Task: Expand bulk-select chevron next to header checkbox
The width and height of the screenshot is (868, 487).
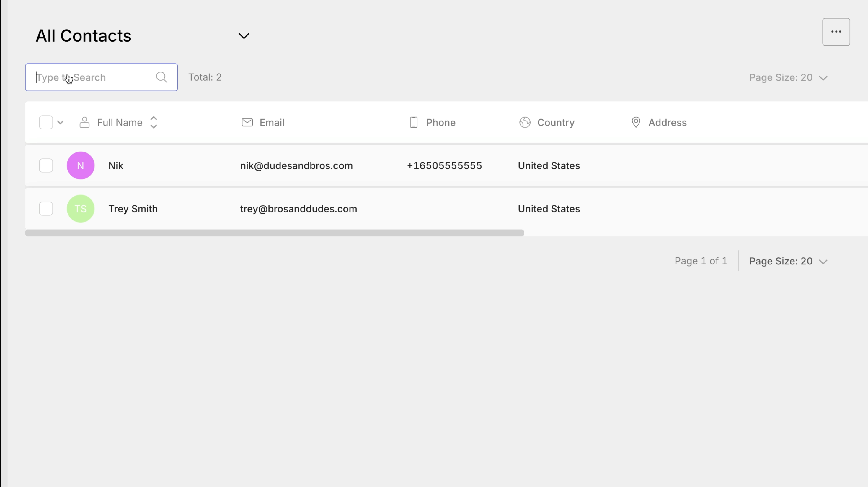Action: click(61, 122)
